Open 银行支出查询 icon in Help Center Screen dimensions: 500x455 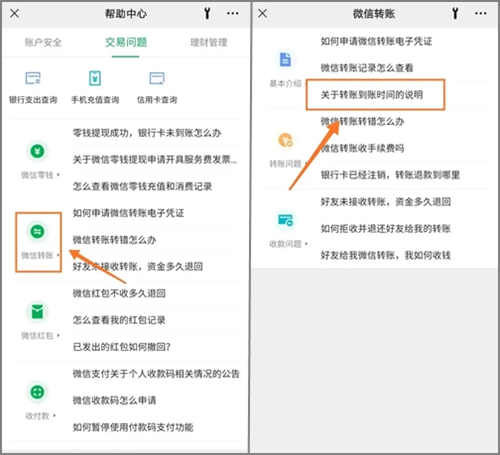pyautogui.click(x=33, y=78)
